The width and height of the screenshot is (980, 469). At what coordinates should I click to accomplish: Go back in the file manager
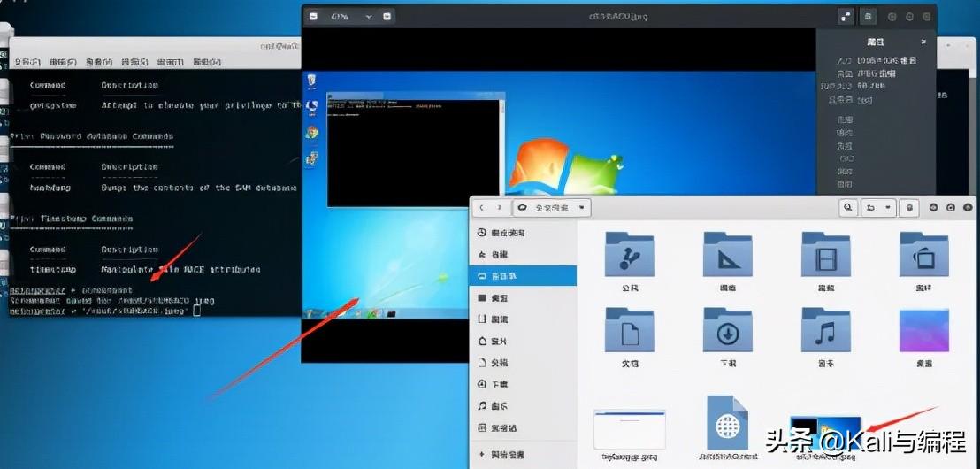(482, 207)
